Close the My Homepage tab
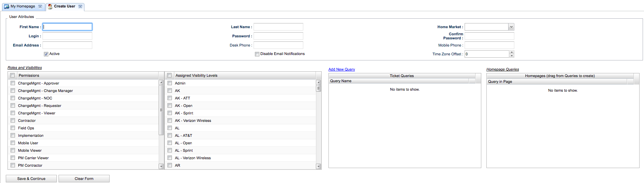Image resolution: width=644 pixels, height=183 pixels. tap(40, 6)
